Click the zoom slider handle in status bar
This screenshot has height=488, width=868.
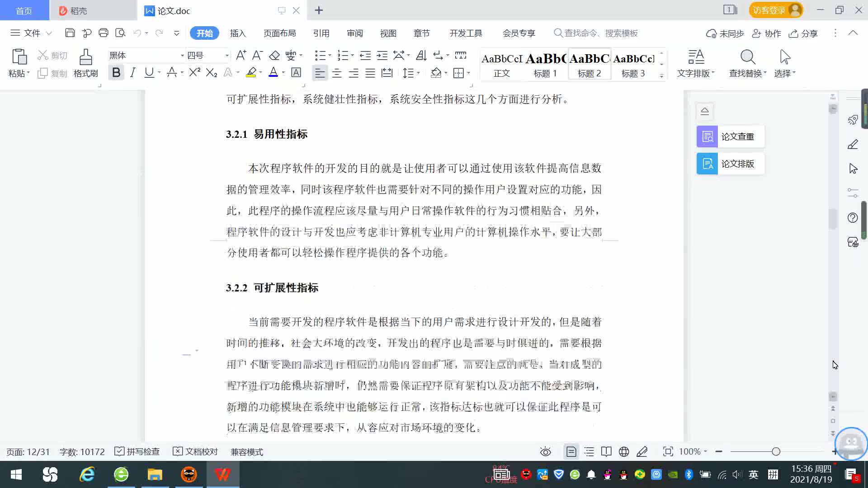tap(776, 452)
